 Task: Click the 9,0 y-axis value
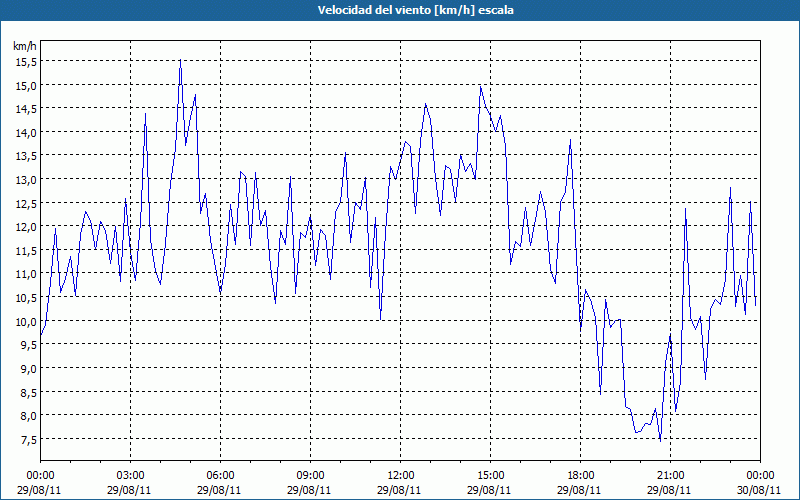coord(29,368)
